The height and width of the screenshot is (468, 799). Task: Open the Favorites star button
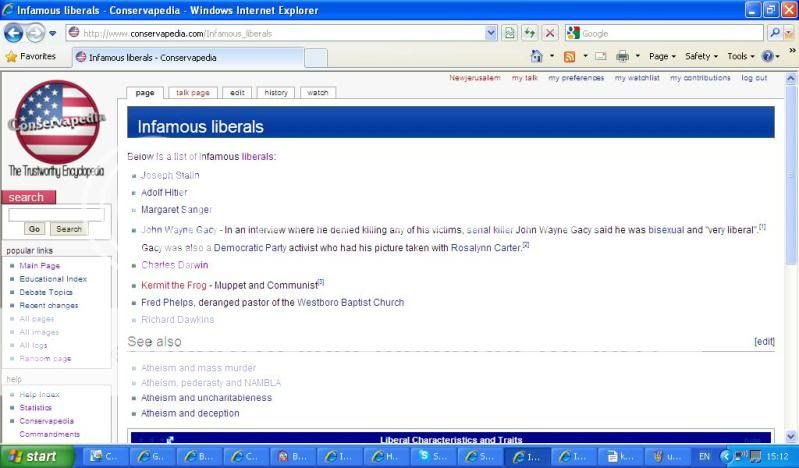tap(31, 57)
